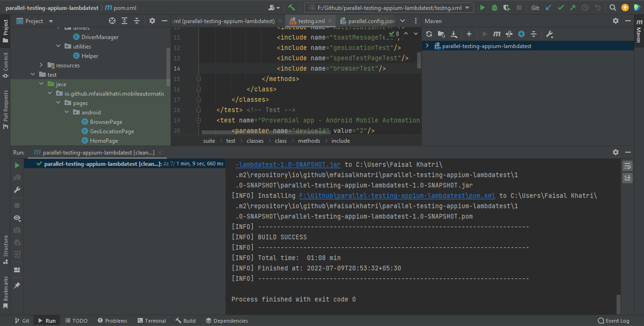
Task: Open Maven settings wrench icon
Action: tap(548, 34)
